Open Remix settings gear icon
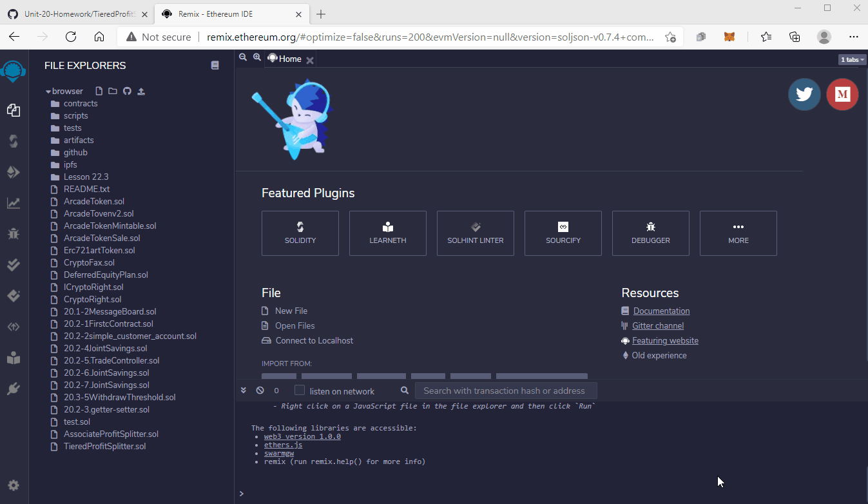 point(14,485)
